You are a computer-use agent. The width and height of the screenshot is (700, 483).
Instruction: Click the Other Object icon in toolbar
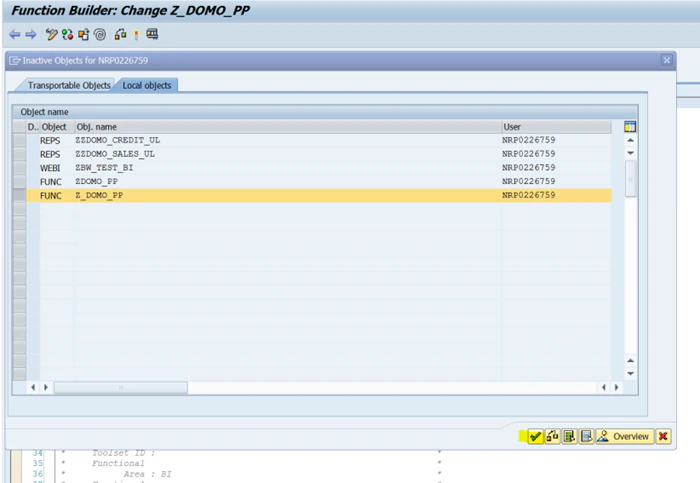click(x=83, y=34)
